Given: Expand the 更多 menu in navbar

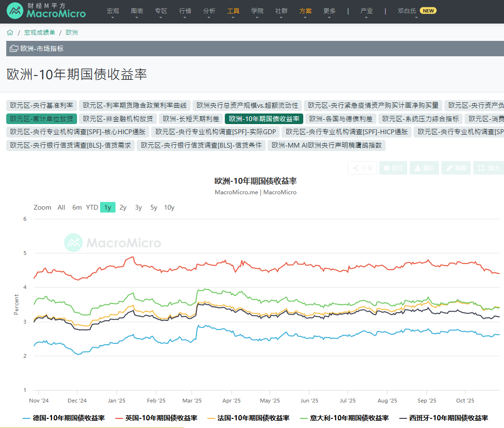Looking at the screenshot, I should click(x=329, y=11).
